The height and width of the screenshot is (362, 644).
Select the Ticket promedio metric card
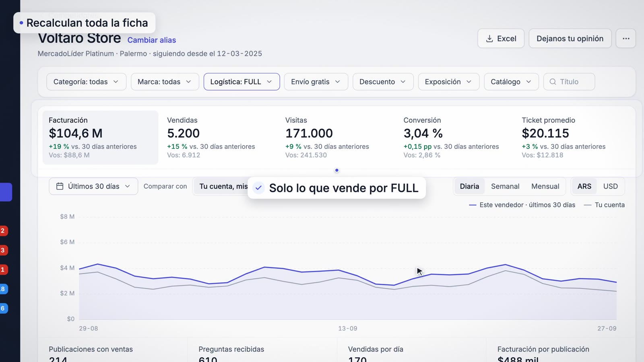(x=574, y=138)
